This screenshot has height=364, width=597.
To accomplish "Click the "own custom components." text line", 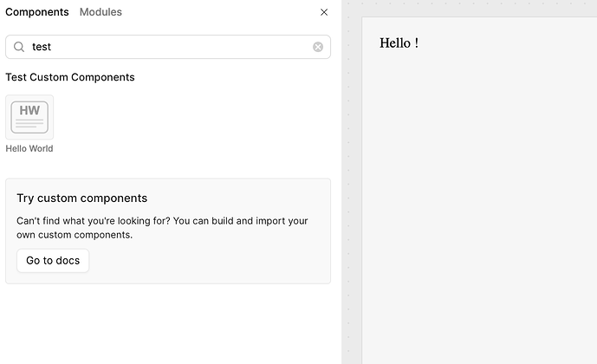I will click(75, 235).
